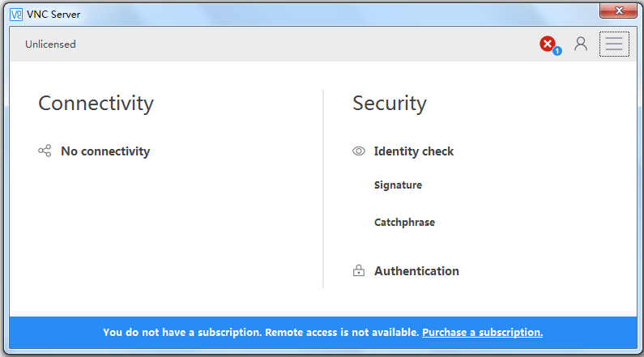Click the Authentication label
Viewport: 644px width, 357px height.
click(x=416, y=271)
